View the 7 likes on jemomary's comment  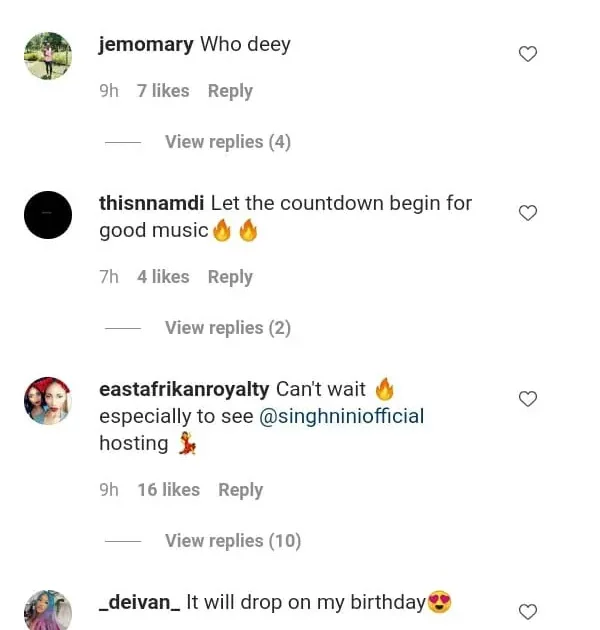tap(163, 91)
